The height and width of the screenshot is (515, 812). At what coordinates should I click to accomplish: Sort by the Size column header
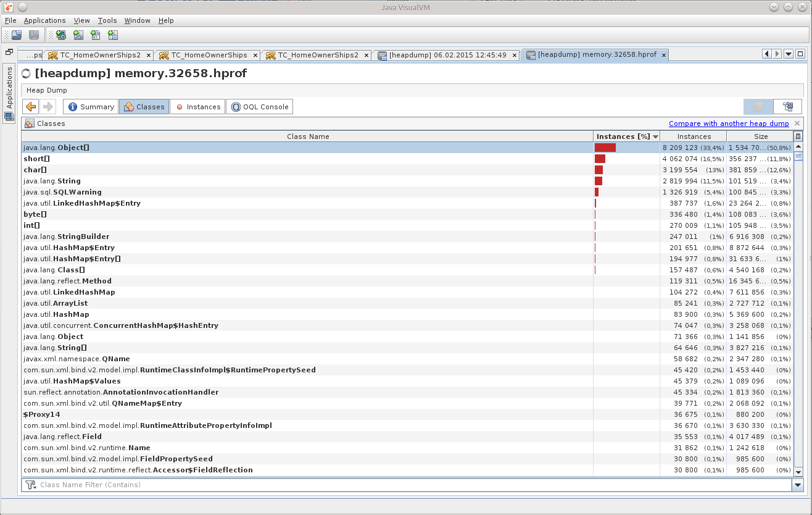(x=760, y=136)
